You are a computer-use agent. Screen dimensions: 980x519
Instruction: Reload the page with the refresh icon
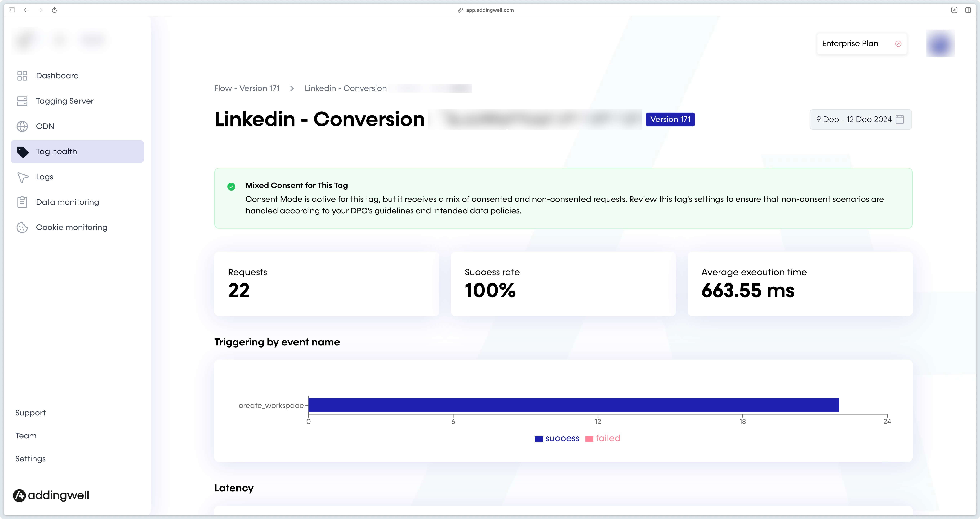pyautogui.click(x=54, y=10)
